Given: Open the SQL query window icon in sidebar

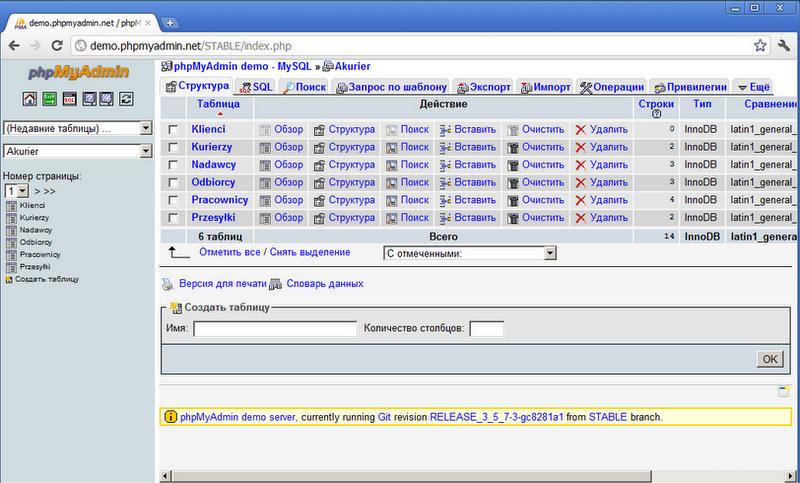Looking at the screenshot, I should click(69, 99).
